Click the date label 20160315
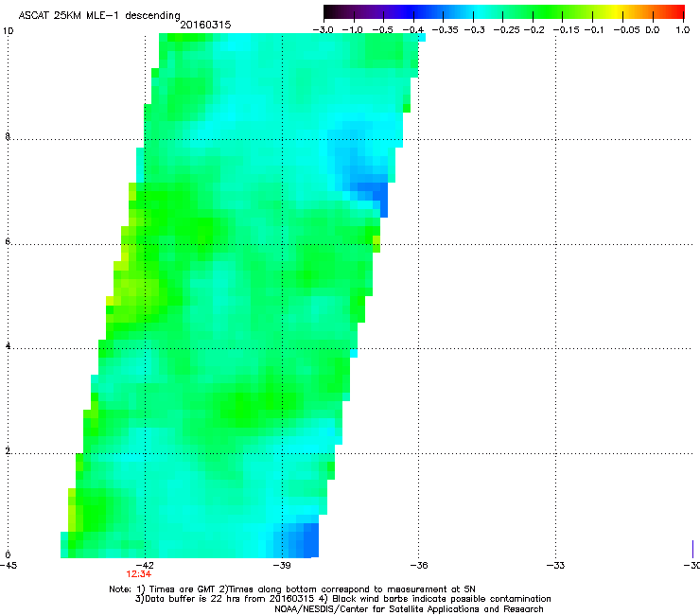Screen dimensions: 700x615 click(x=205, y=25)
